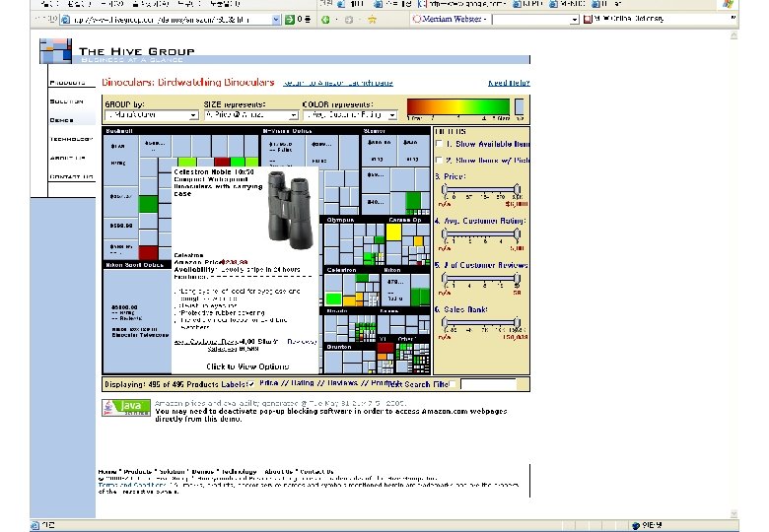Image resolution: width=769 pixels, height=532 pixels.
Task: Click the N-Vision Optics group header
Action: point(310,131)
